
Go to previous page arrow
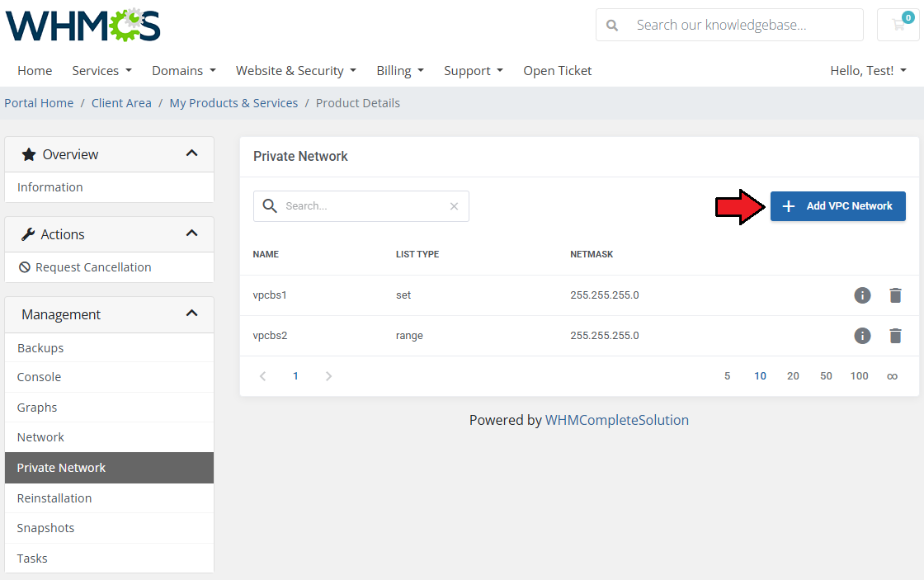263,376
